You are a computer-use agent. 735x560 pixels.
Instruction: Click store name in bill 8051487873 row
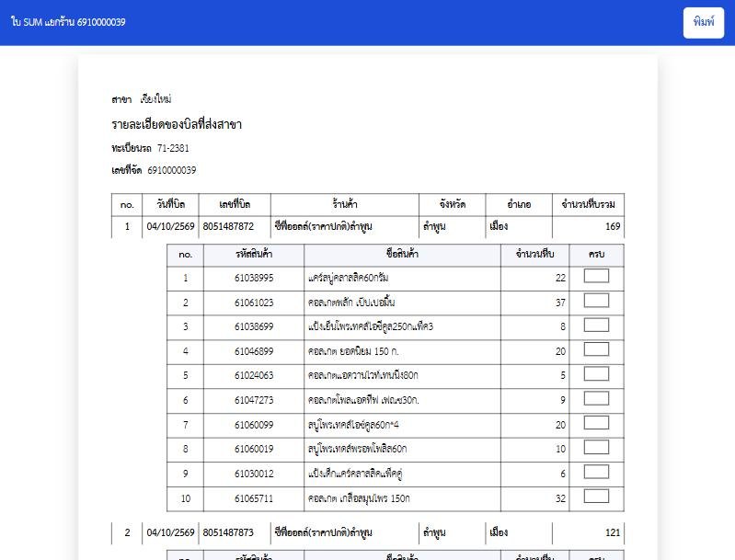coord(324,532)
